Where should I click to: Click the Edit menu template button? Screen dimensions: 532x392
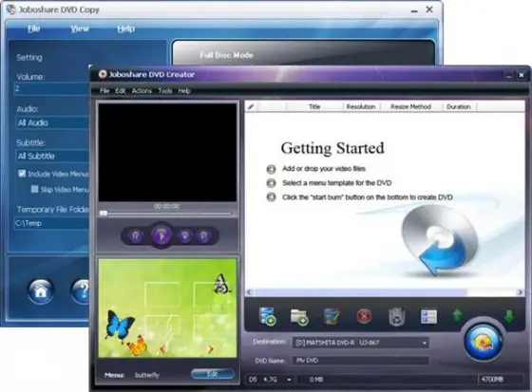pos(213,374)
